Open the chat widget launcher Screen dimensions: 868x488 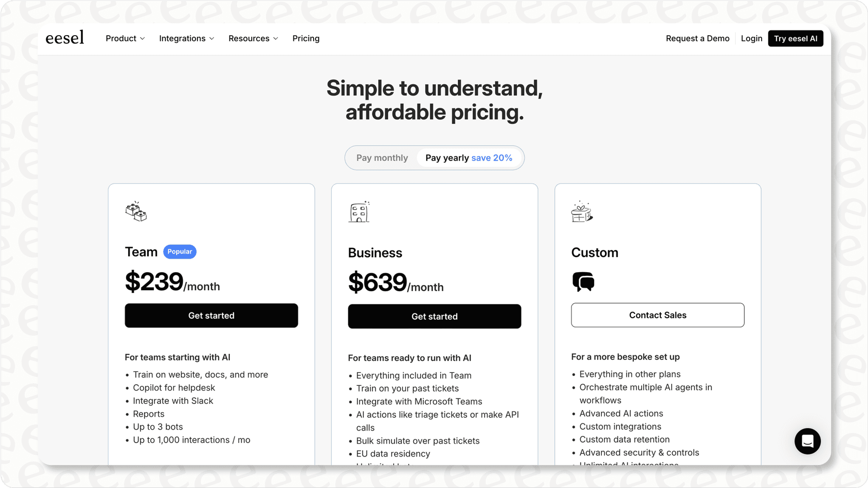point(807,441)
